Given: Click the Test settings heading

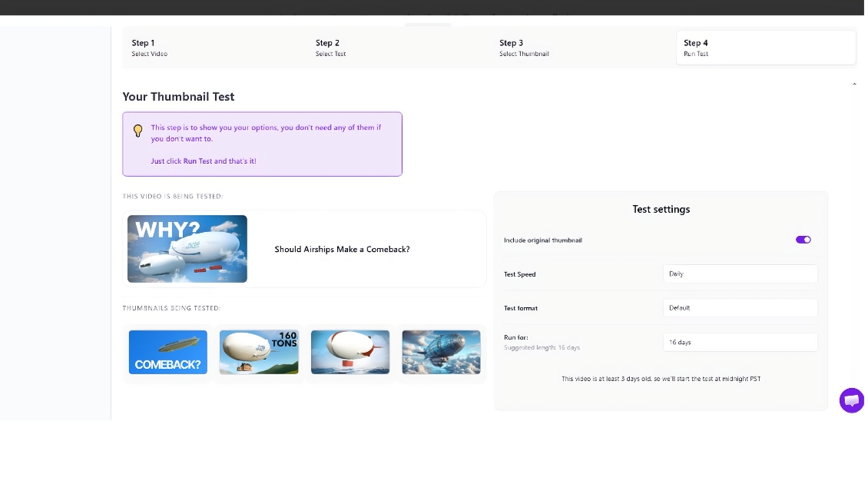Looking at the screenshot, I should pyautogui.click(x=661, y=209).
